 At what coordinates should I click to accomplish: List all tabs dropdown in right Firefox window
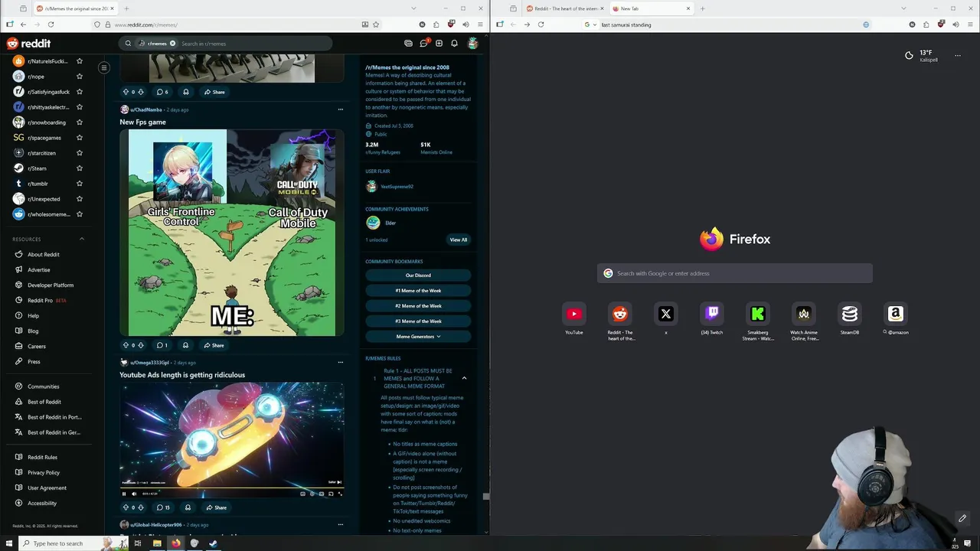click(x=903, y=8)
